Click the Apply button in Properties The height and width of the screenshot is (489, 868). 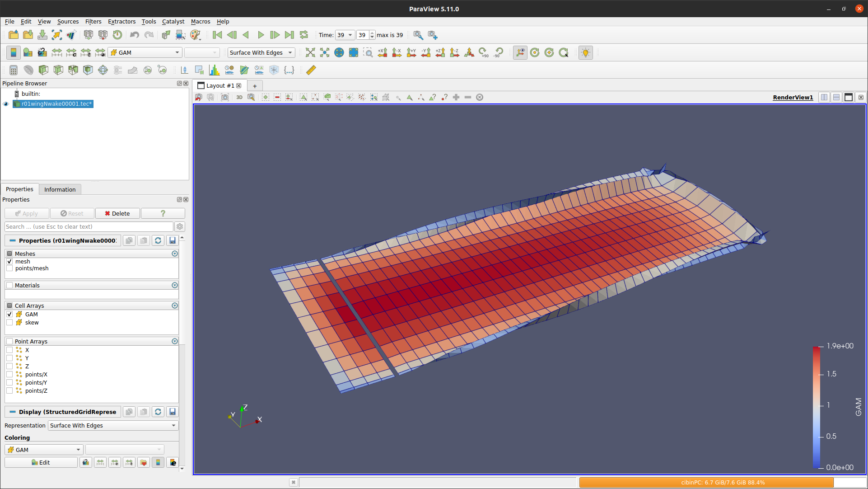point(27,213)
